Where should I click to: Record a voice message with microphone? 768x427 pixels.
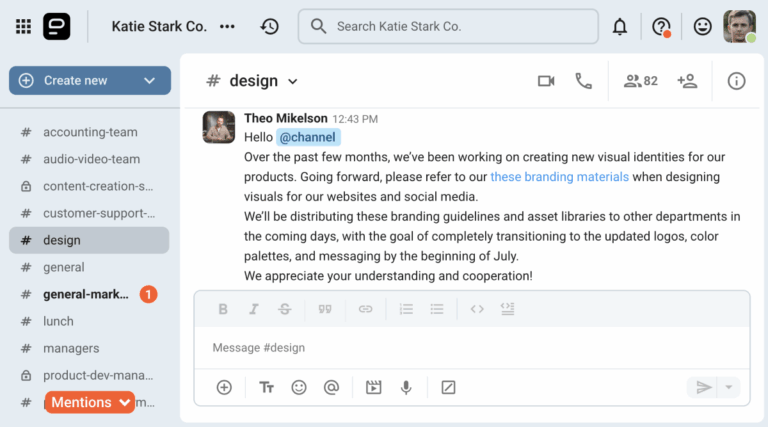(x=406, y=387)
